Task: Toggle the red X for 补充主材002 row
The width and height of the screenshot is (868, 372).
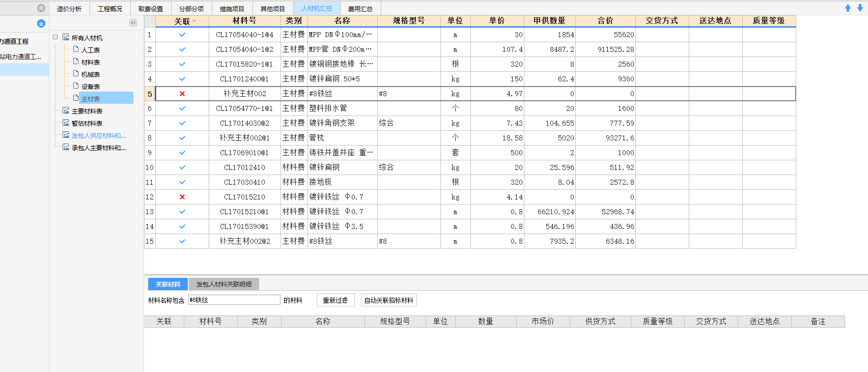Action: click(x=182, y=94)
